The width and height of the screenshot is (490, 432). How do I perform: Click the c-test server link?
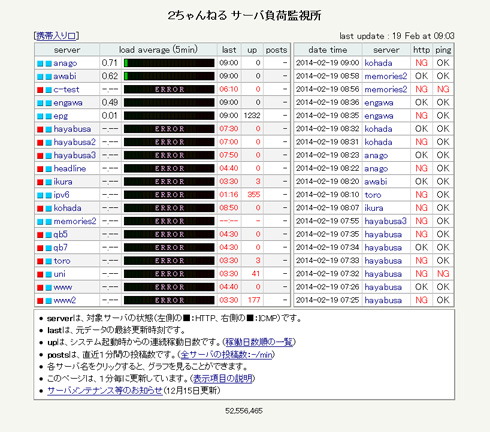[66, 89]
